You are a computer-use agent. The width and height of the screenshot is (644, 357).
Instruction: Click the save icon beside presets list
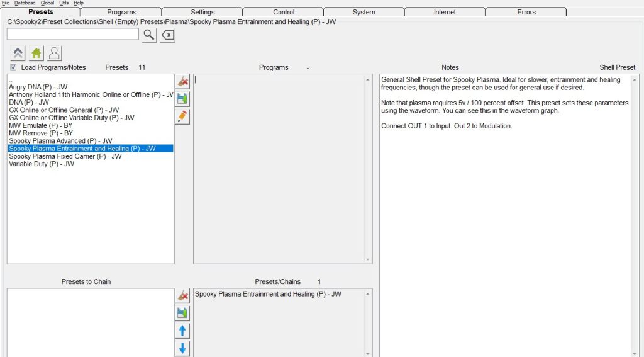click(182, 99)
